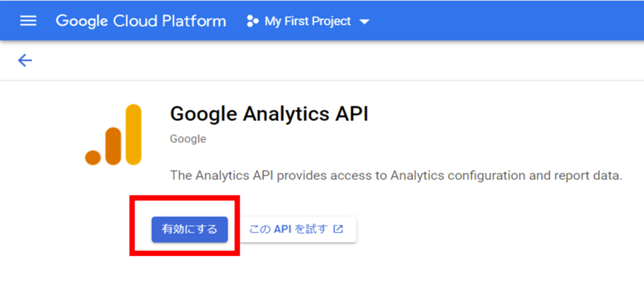Click the Google publisher name below title

click(x=187, y=139)
